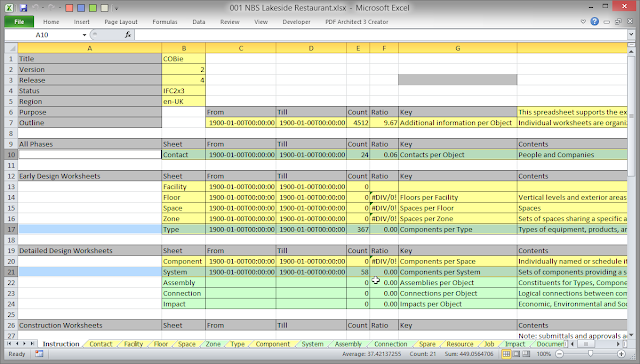Undo the last action
This screenshot has width=640, height=364.
[x=36, y=8]
